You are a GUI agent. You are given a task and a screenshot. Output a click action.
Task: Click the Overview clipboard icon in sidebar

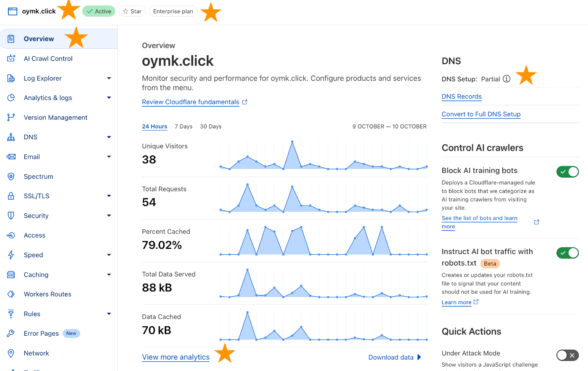click(x=11, y=39)
